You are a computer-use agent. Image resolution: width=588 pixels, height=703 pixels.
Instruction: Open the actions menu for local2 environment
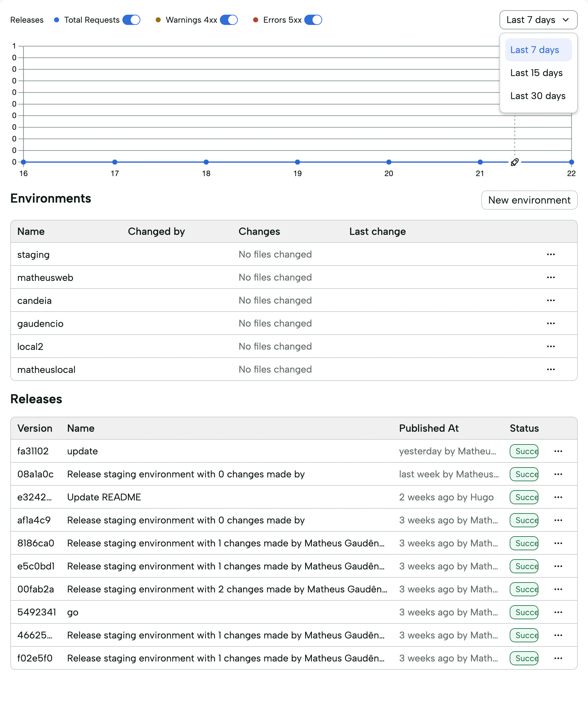point(551,346)
